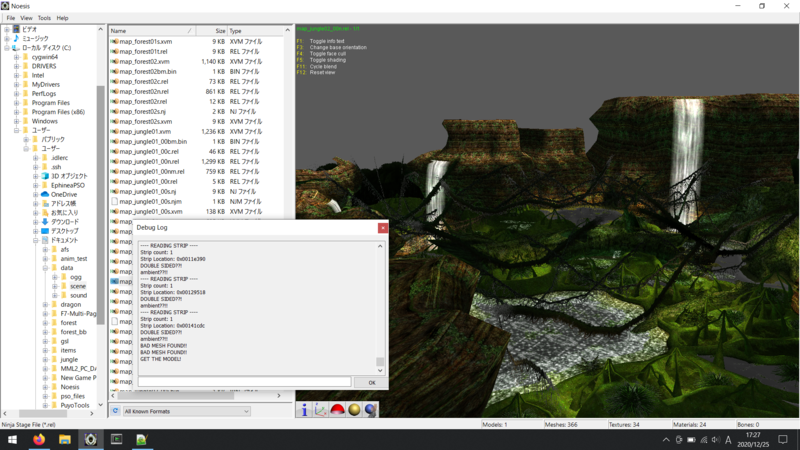Select the ミュージック item in tree
Viewport: 800px width, 450px height.
[x=35, y=39]
